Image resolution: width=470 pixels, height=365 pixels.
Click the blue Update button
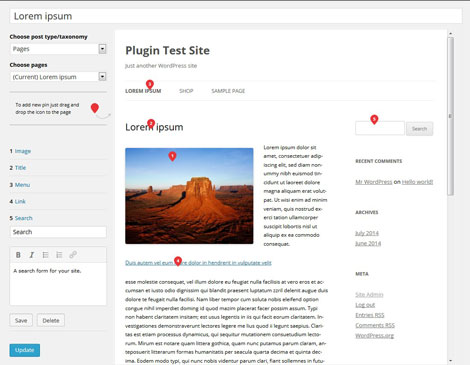pos(25,350)
